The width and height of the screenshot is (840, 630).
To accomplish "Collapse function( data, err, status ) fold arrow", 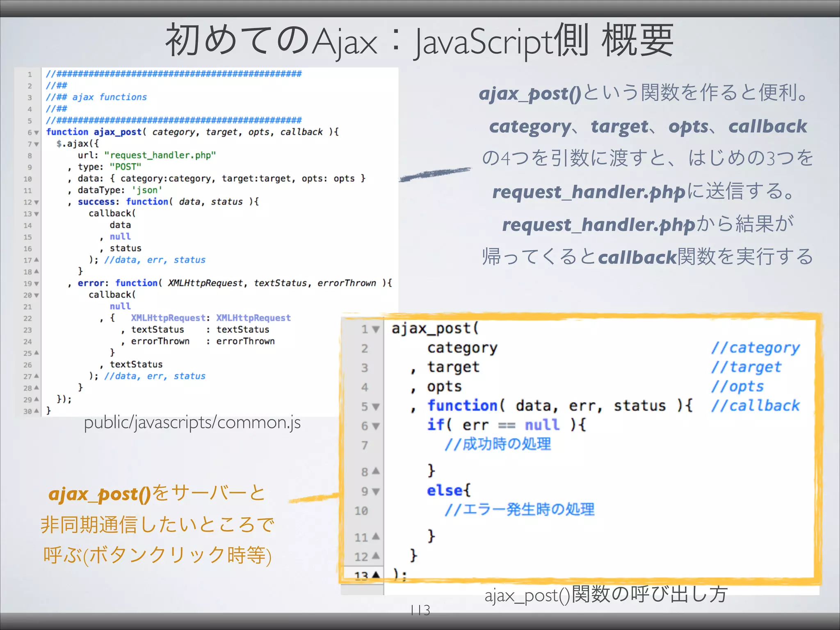I will tap(376, 407).
